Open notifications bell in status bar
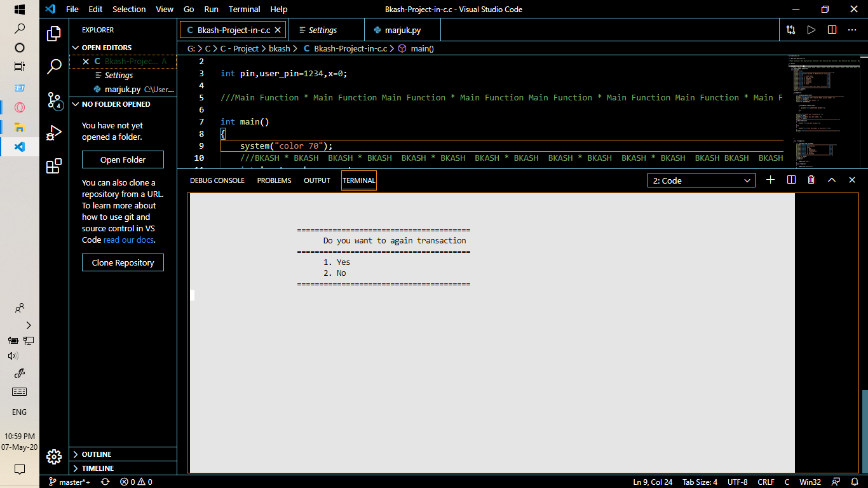The image size is (868, 488). click(x=855, y=482)
